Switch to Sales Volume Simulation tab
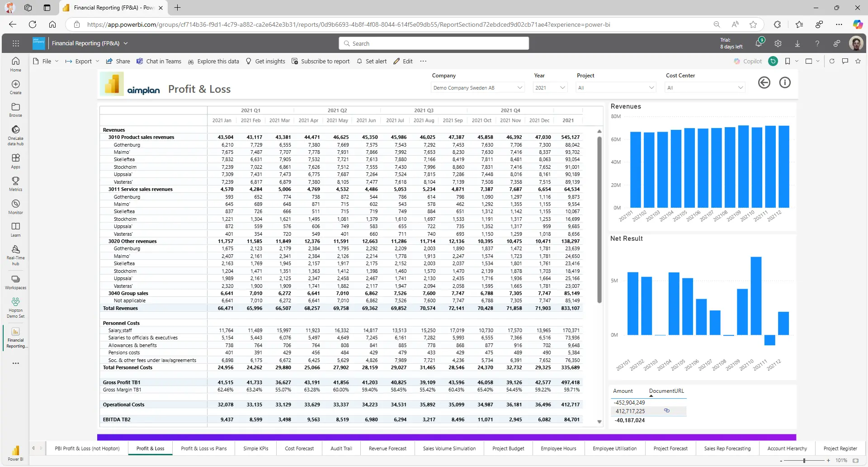Viewport: 868px width, 467px height. [449, 448]
